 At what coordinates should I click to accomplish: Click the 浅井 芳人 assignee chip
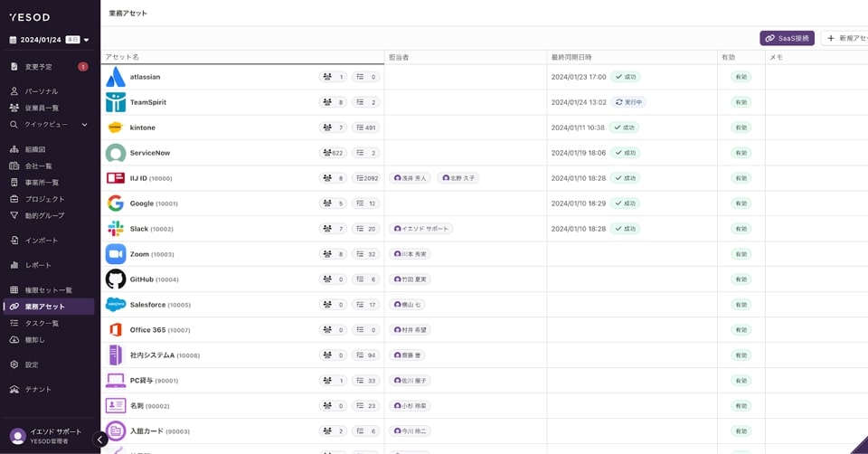410,178
